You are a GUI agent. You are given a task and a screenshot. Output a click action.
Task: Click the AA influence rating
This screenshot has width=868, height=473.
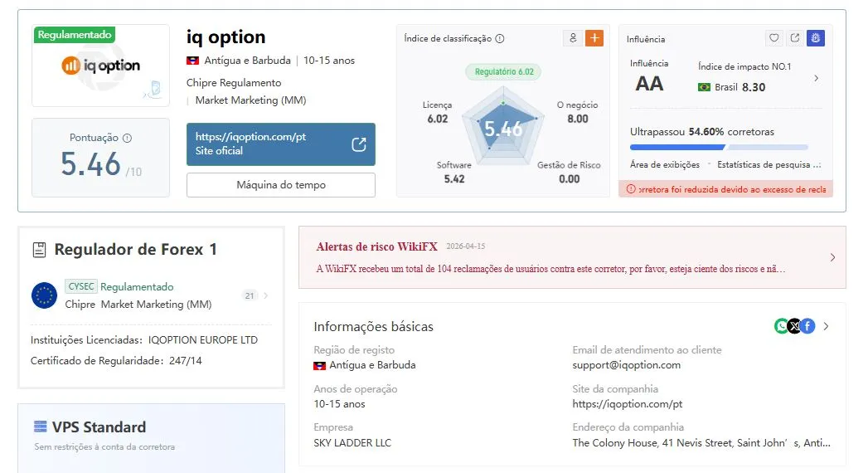(649, 84)
